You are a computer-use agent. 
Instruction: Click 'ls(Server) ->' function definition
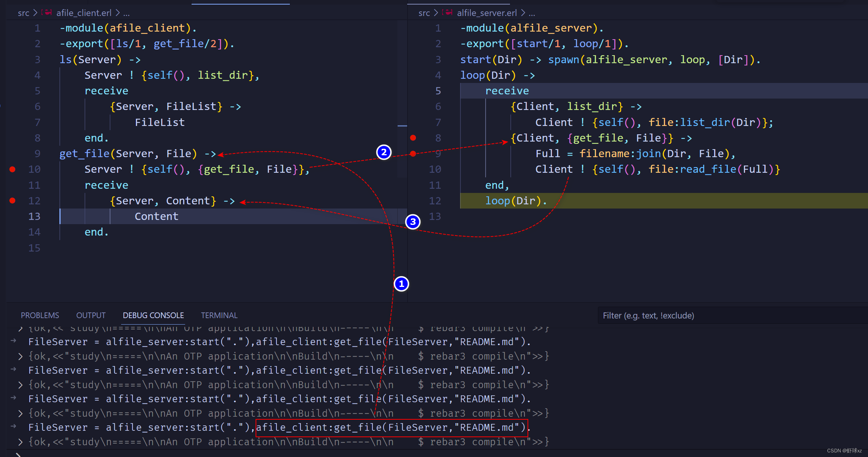point(100,60)
